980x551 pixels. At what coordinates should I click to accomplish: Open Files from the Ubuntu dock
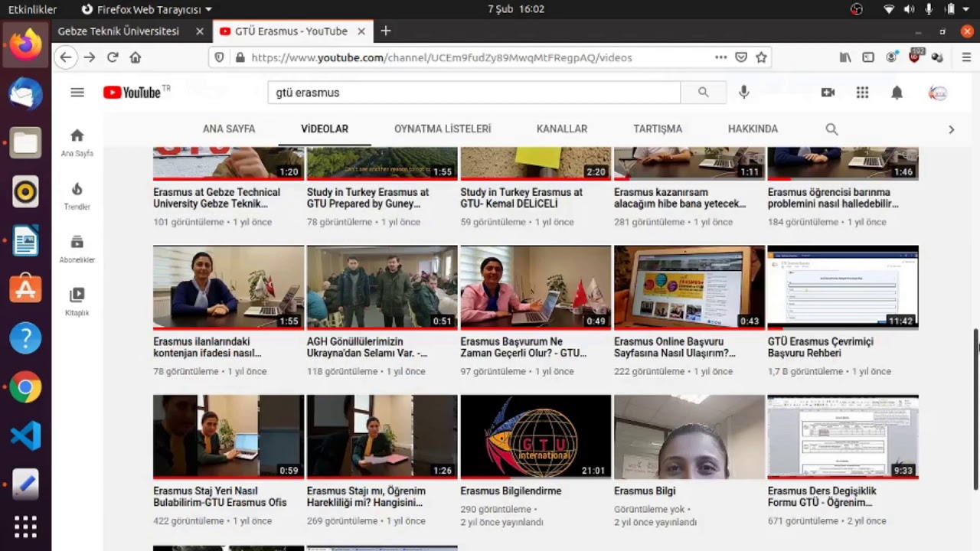point(25,142)
